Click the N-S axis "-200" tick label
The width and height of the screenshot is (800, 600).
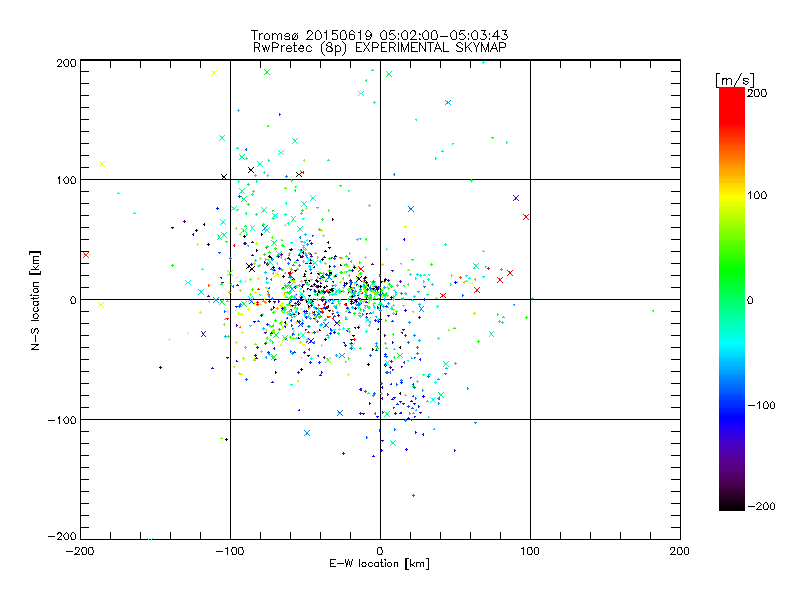pyautogui.click(x=62, y=536)
